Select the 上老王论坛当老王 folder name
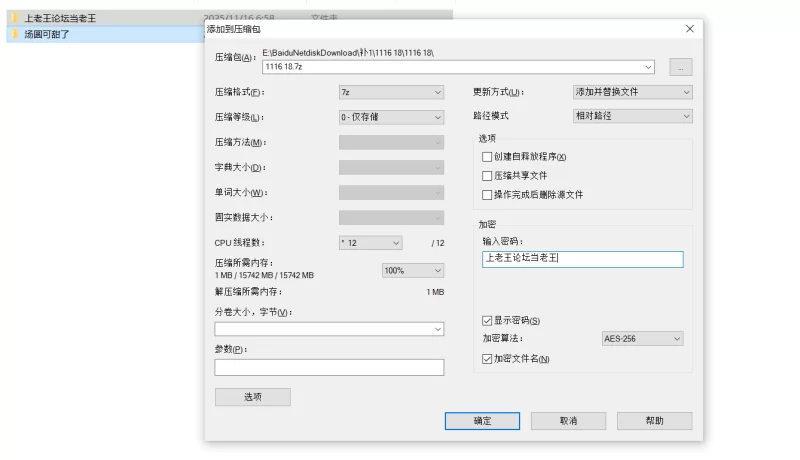The height and width of the screenshot is (460, 800). click(x=60, y=18)
